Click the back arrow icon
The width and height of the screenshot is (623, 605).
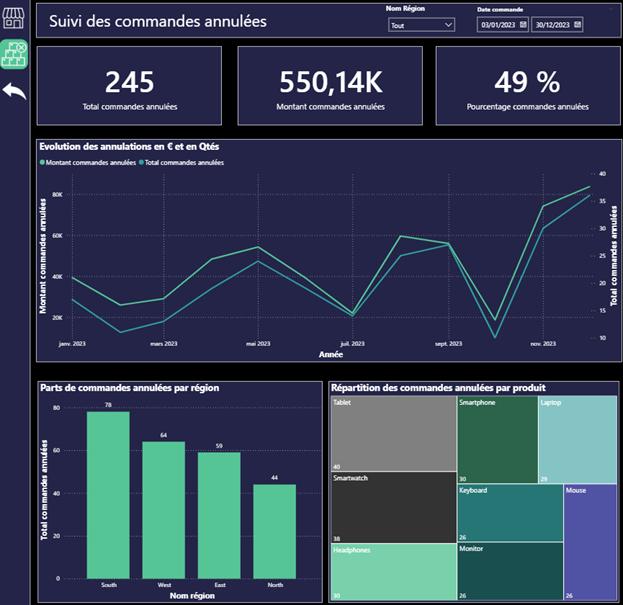(14, 91)
